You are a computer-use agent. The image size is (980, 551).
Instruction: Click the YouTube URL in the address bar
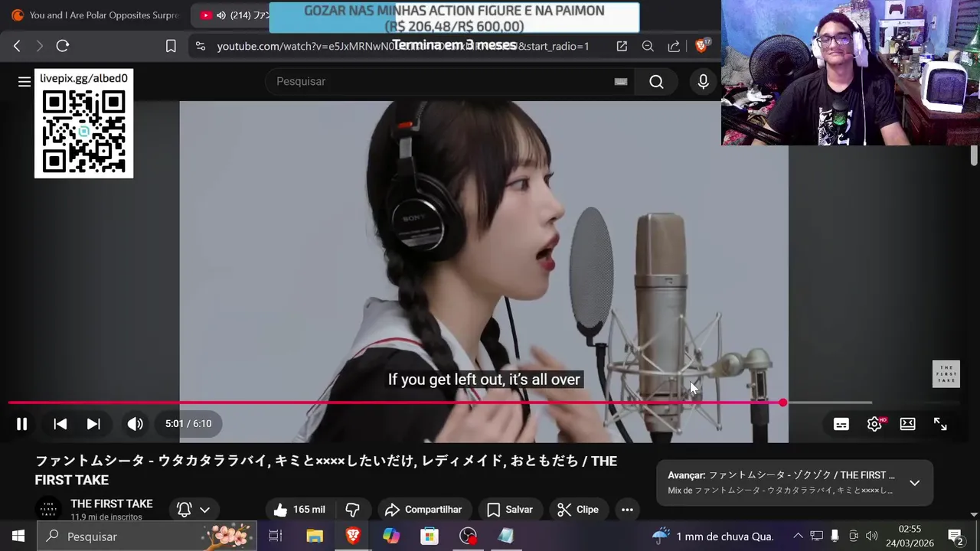point(403,46)
